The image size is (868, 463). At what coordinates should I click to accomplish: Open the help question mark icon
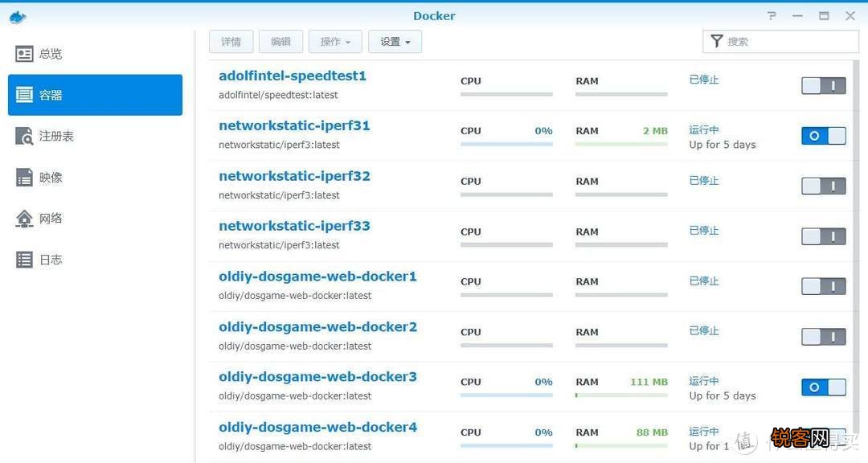click(x=772, y=16)
